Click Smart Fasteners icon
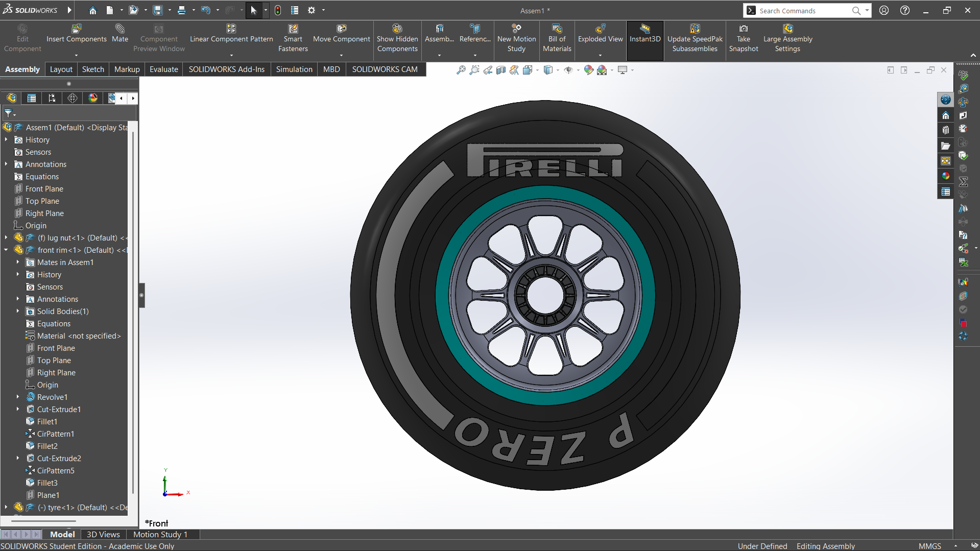Image resolution: width=980 pixels, height=551 pixels. pyautogui.click(x=293, y=38)
